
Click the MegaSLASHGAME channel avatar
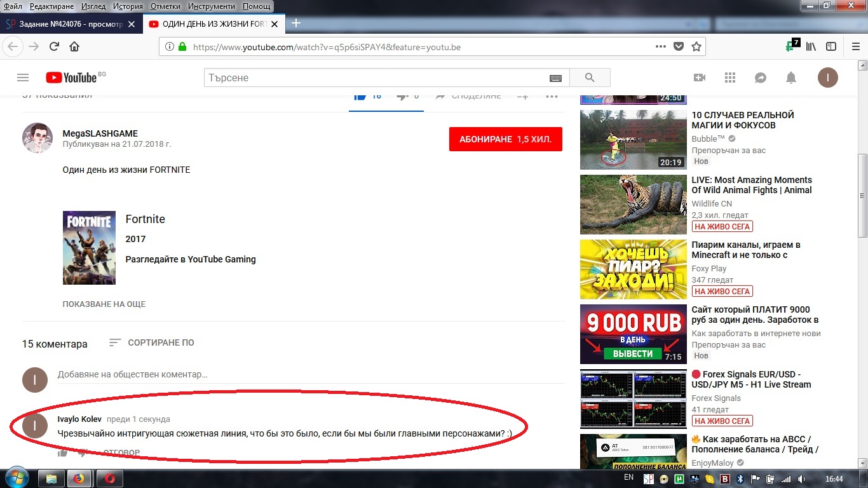click(37, 138)
